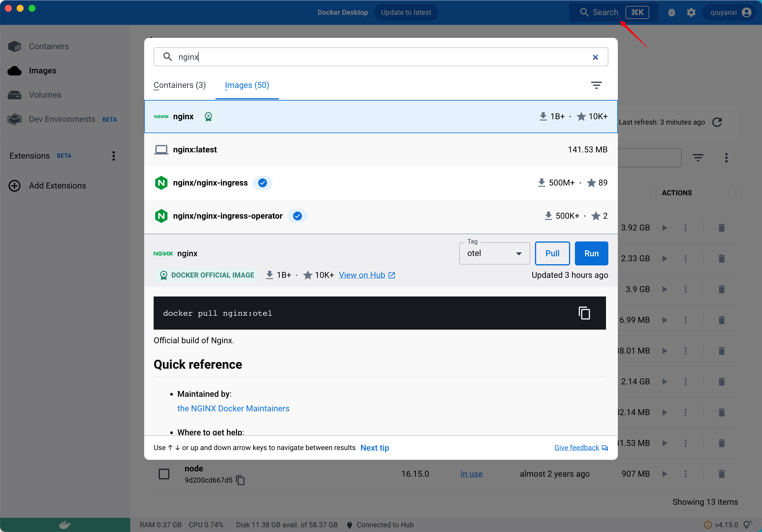Select the nginx/nginx-ingress-operator result
The height and width of the screenshot is (532, 762).
(381, 216)
